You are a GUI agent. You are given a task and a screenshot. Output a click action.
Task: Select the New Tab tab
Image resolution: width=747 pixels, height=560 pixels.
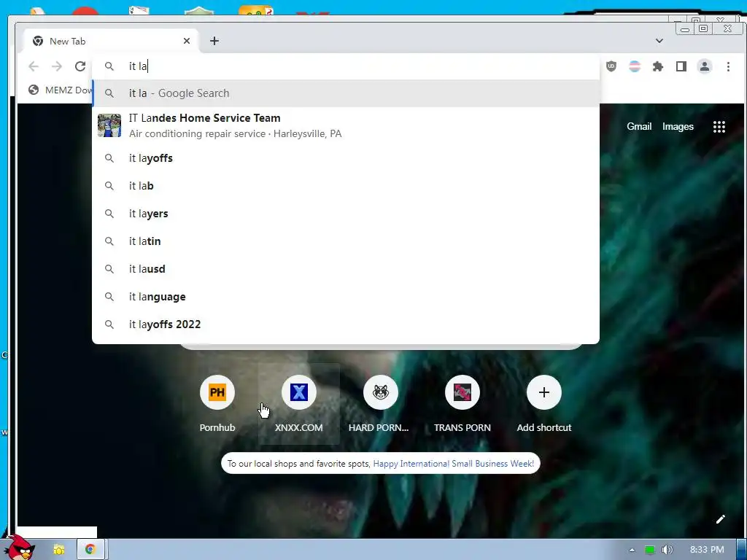pyautogui.click(x=109, y=41)
